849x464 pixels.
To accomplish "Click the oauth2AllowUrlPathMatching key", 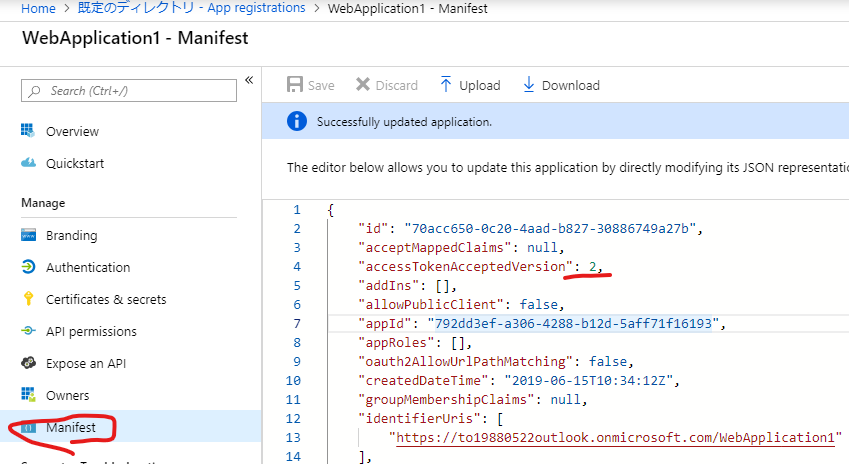I will pyautogui.click(x=465, y=361).
